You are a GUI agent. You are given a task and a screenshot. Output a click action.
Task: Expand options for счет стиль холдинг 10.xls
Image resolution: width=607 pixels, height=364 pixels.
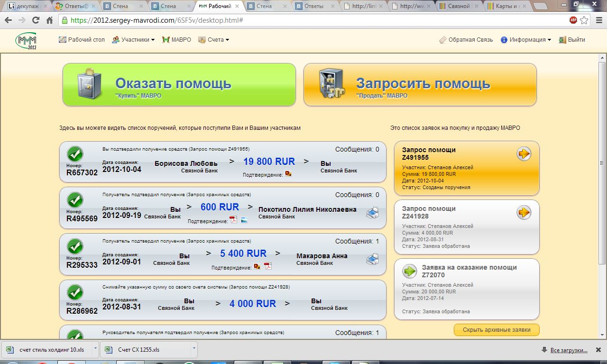pos(96,350)
